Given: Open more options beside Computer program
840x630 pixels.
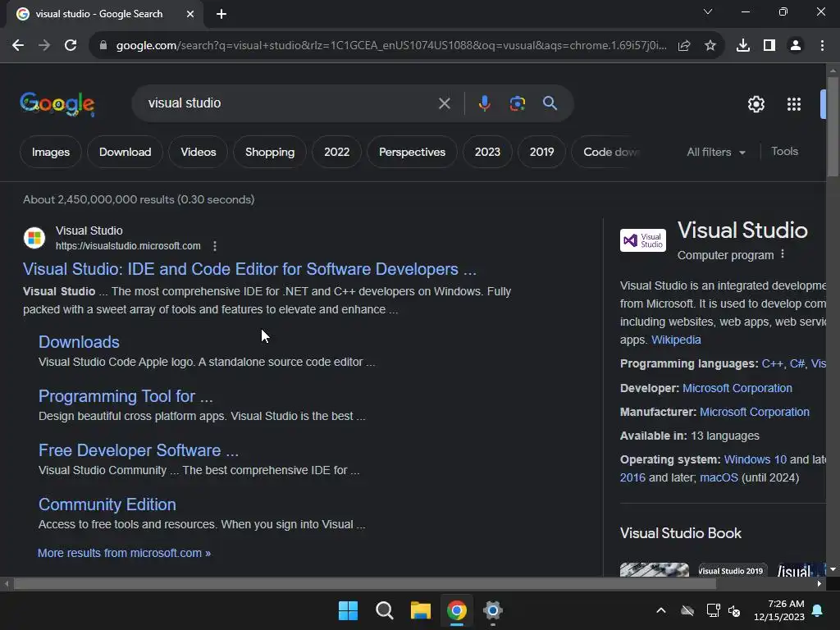Looking at the screenshot, I should click(x=783, y=254).
